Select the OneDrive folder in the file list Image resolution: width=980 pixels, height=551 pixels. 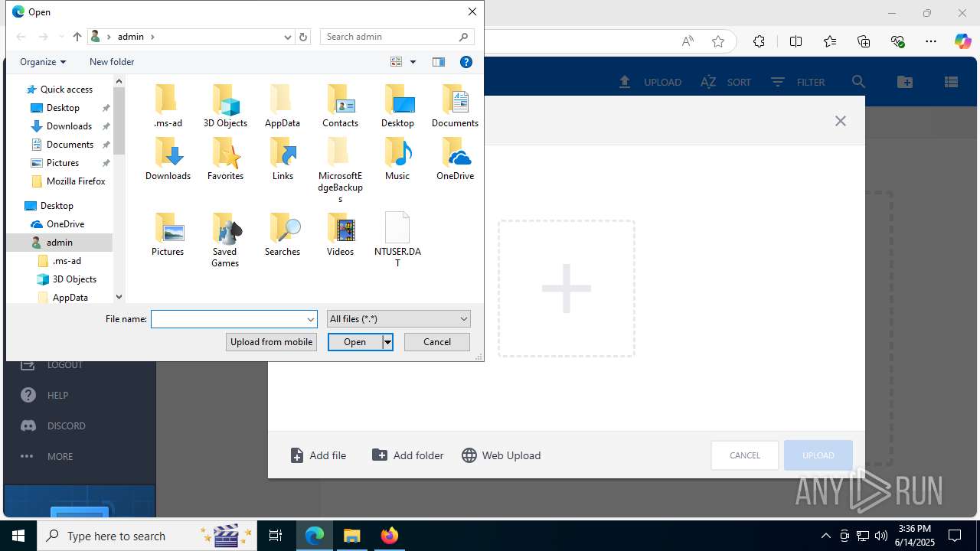(455, 158)
